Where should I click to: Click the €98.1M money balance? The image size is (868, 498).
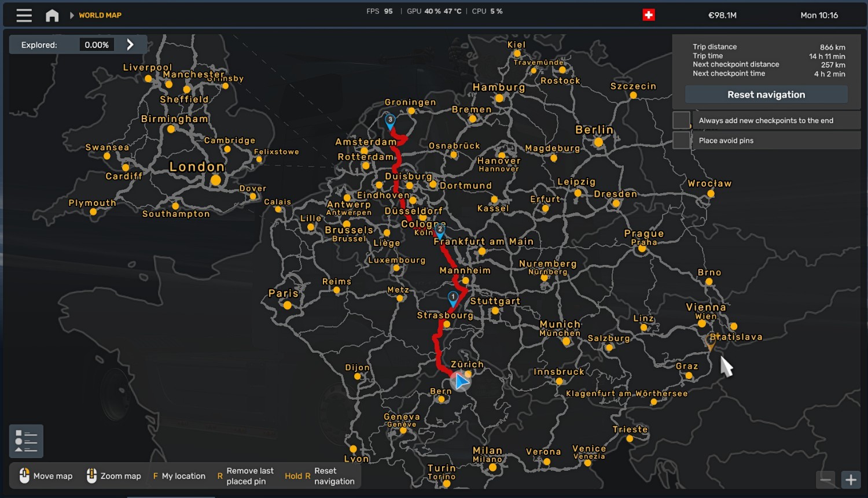coord(722,15)
